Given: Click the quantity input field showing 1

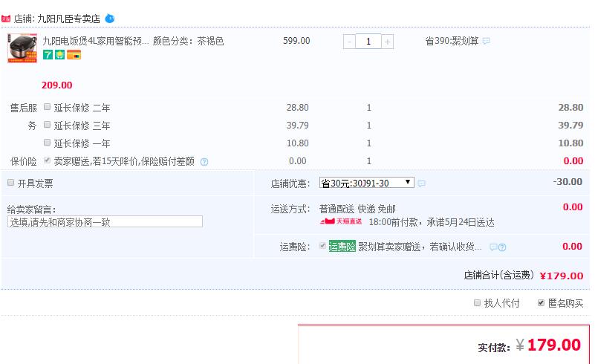Looking at the screenshot, I should point(368,42).
